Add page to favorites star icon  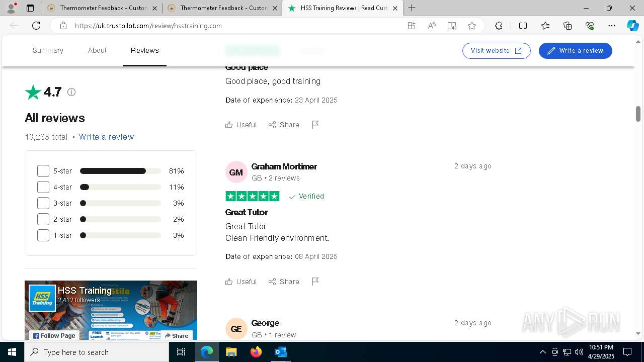coord(472,26)
